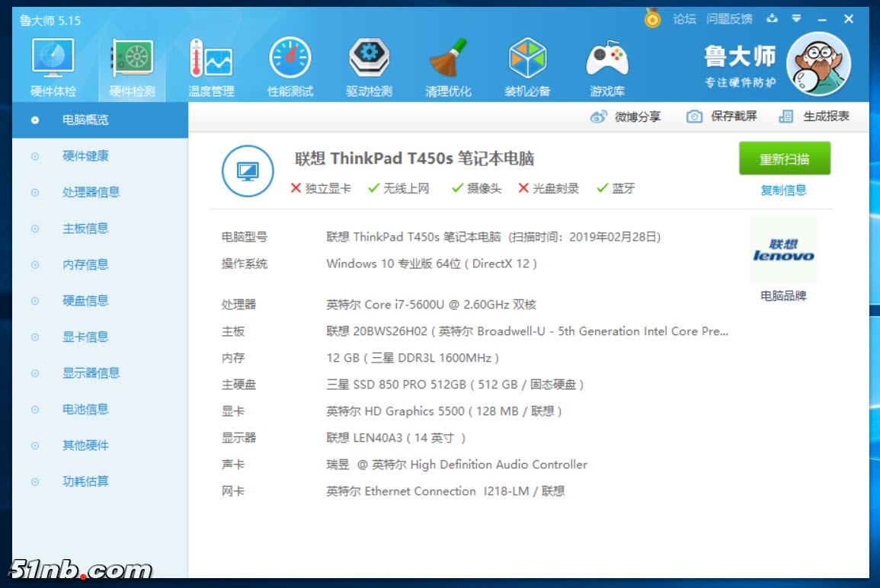The height and width of the screenshot is (588, 880).
Task: Select 处理器信息 in the sidebar
Action: point(91,192)
